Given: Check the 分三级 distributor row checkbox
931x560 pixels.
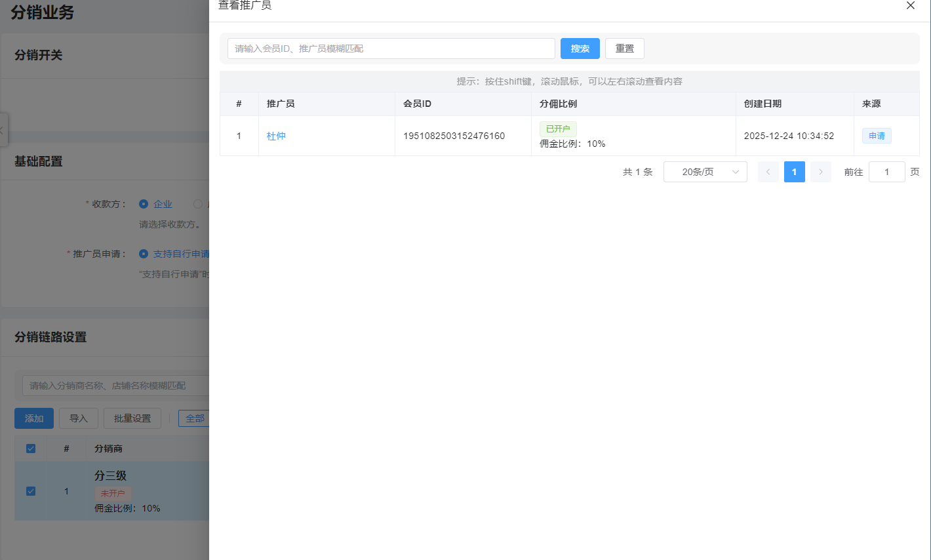Looking at the screenshot, I should (30, 490).
